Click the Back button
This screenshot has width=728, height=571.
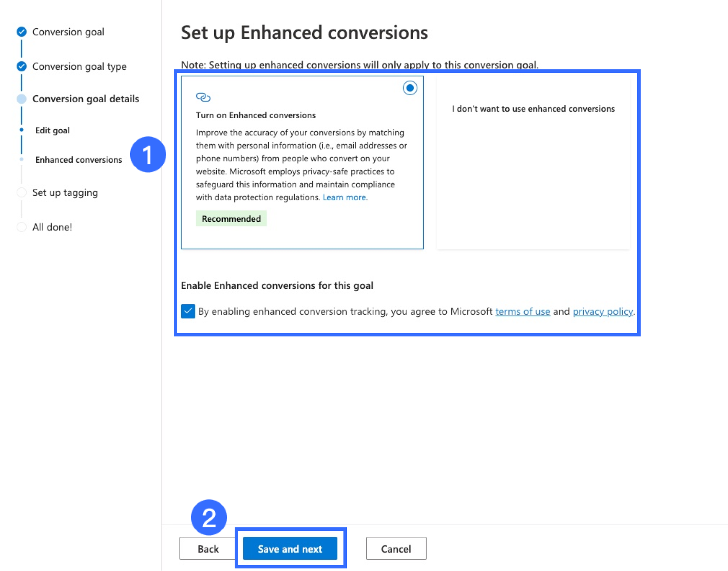pyautogui.click(x=208, y=549)
